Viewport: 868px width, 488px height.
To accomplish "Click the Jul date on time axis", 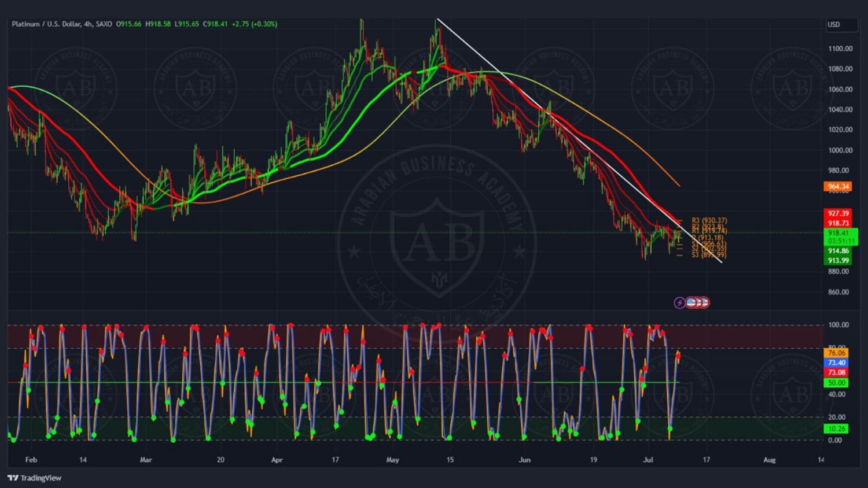I will (648, 460).
